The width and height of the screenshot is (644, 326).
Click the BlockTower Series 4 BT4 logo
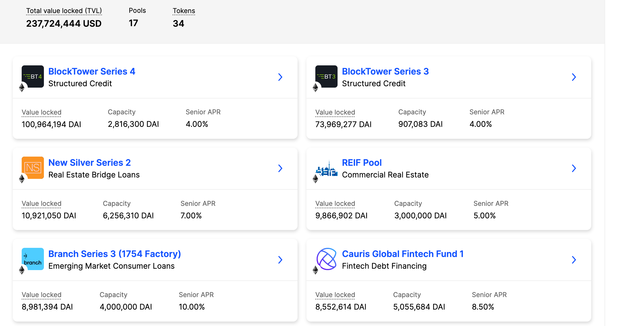tap(33, 76)
